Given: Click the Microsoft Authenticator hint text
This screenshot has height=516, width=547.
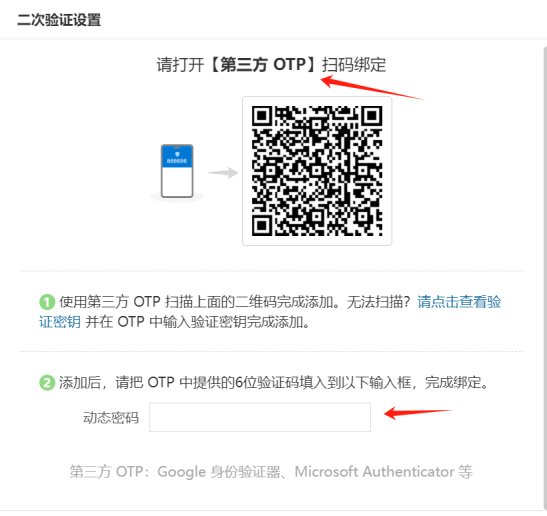Looking at the screenshot, I should point(375,472).
